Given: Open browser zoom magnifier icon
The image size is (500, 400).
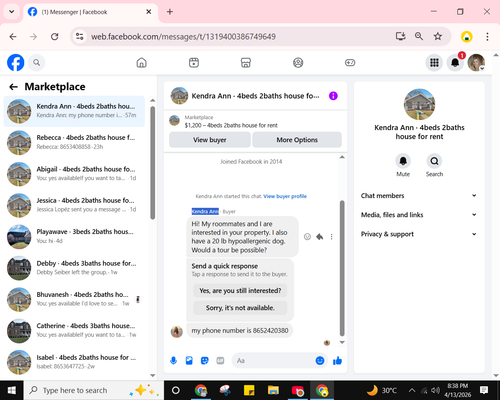Looking at the screenshot, I should [x=419, y=36].
